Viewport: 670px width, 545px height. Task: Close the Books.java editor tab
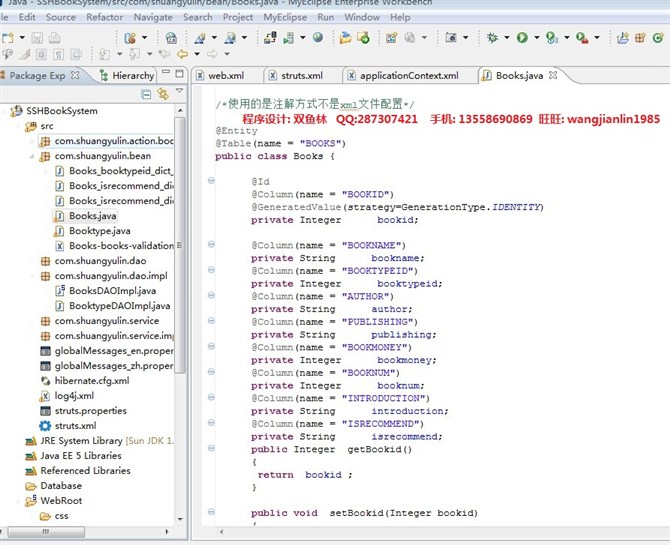[553, 75]
